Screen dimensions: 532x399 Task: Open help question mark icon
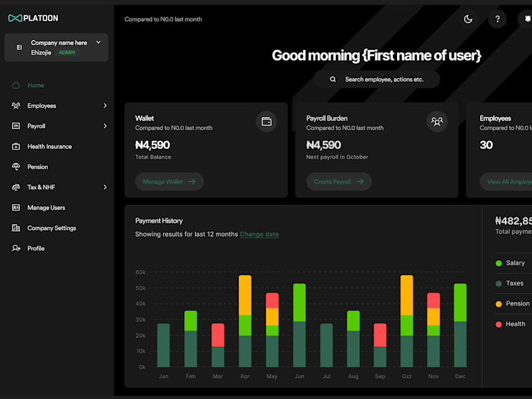[x=497, y=19]
